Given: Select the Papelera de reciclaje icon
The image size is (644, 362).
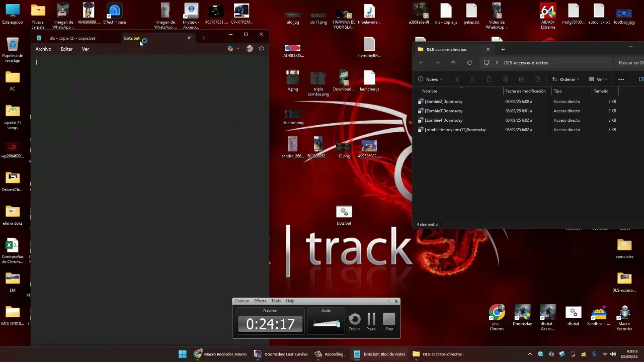Looking at the screenshot, I should [13, 49].
